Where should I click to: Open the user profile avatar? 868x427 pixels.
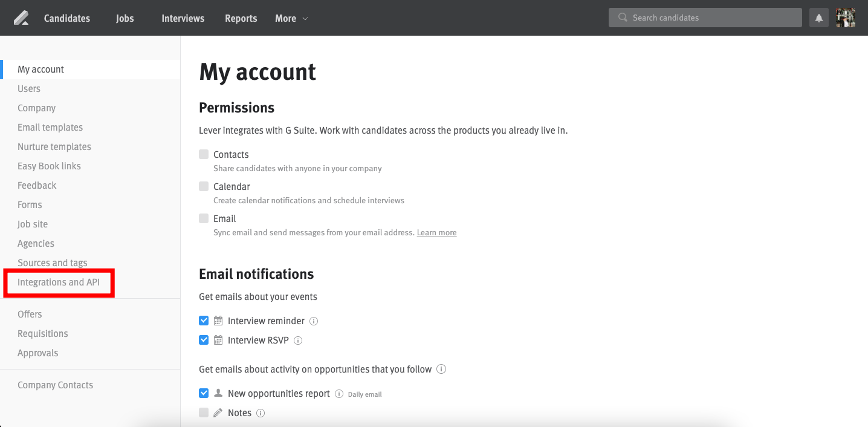845,18
